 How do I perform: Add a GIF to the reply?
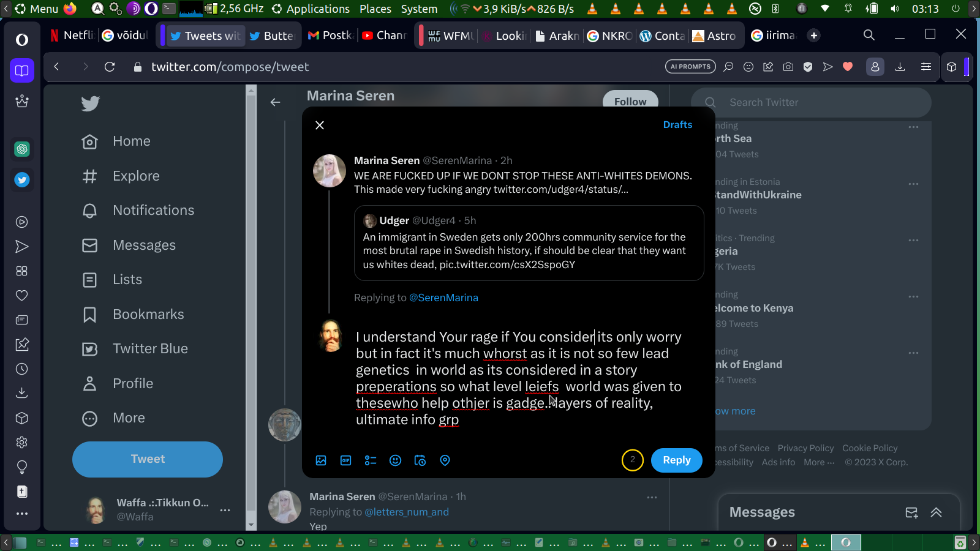pyautogui.click(x=346, y=460)
